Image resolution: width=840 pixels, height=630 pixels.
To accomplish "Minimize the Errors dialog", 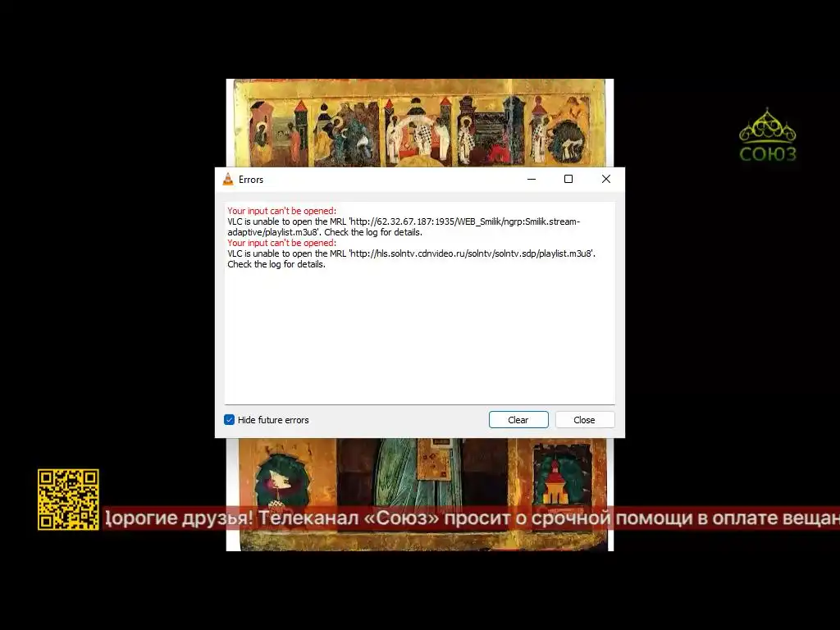I will (532, 179).
